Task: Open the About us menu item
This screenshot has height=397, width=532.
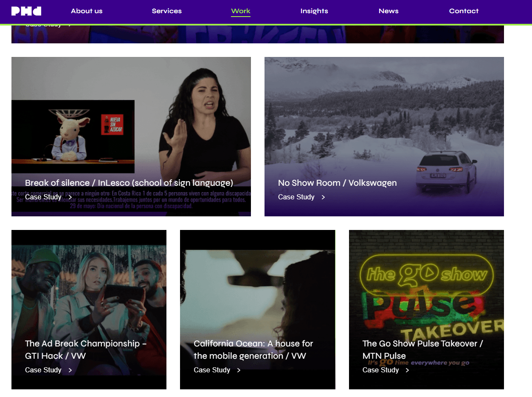Action: point(87,11)
